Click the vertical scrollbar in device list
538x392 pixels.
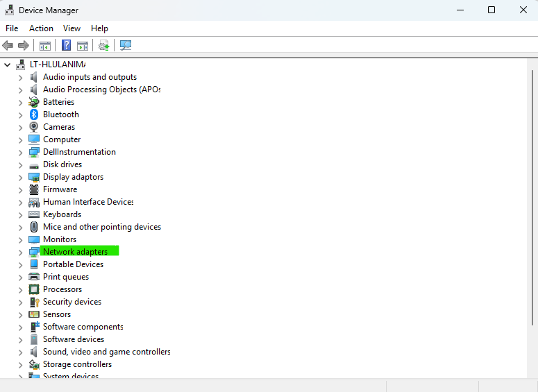click(x=532, y=198)
